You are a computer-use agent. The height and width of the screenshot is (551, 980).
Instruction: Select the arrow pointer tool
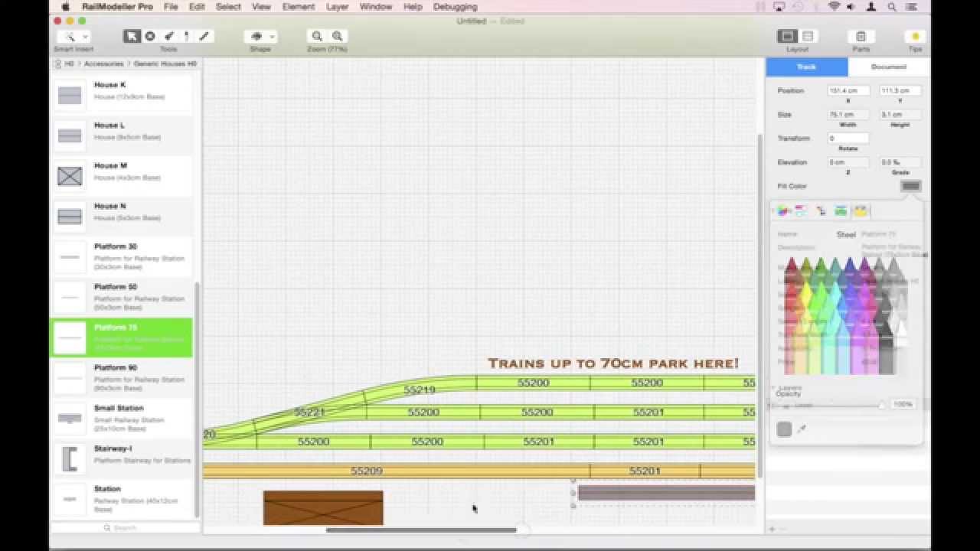[132, 36]
